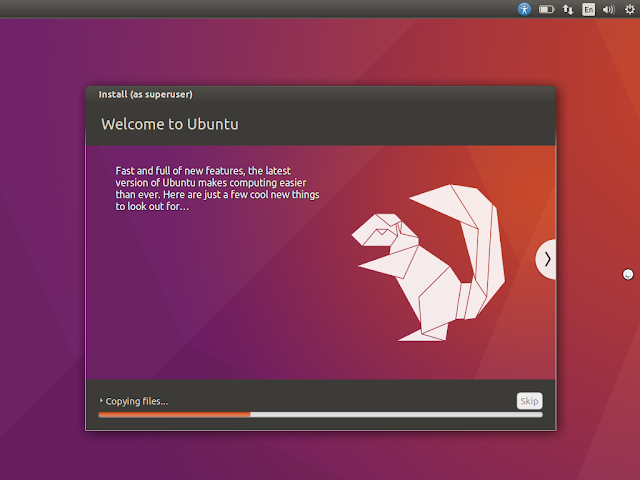Expand the Copying files details triangle
Viewport: 640px width, 480px height.
click(x=101, y=401)
